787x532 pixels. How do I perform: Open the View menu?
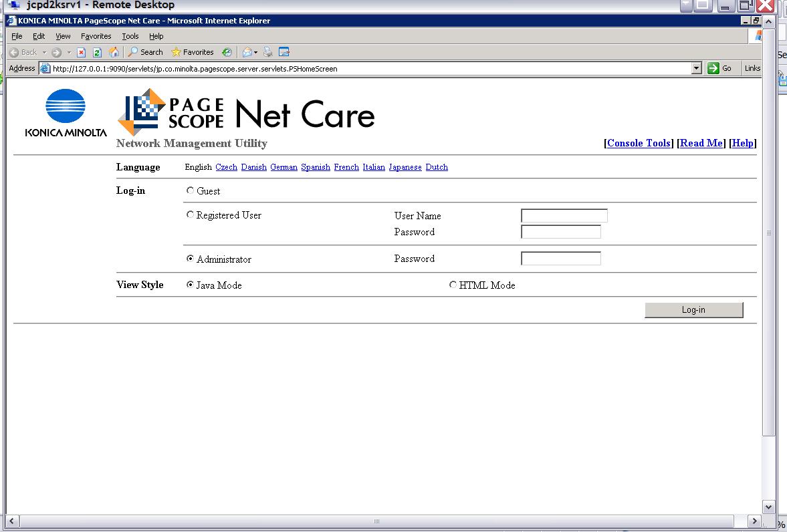(63, 36)
